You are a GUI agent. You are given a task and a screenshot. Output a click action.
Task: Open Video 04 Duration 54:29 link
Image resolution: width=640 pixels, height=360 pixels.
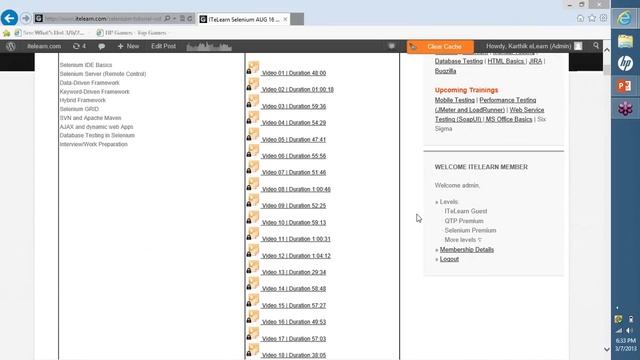pyautogui.click(x=293, y=122)
